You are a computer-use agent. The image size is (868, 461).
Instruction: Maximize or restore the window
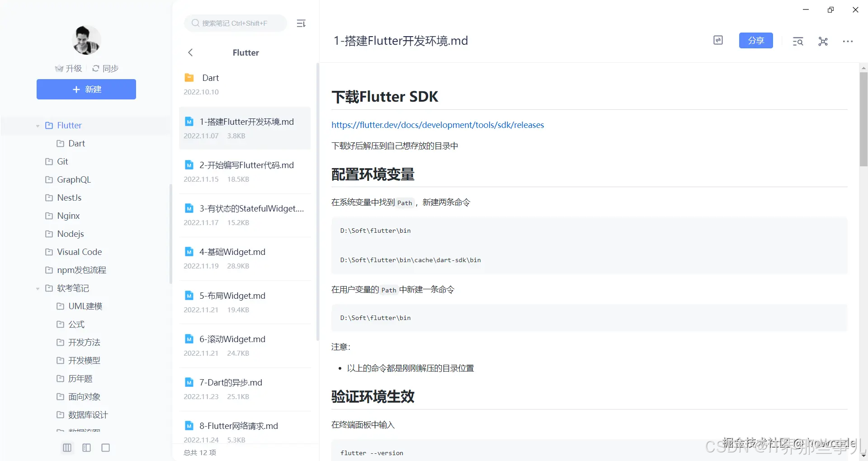point(830,9)
